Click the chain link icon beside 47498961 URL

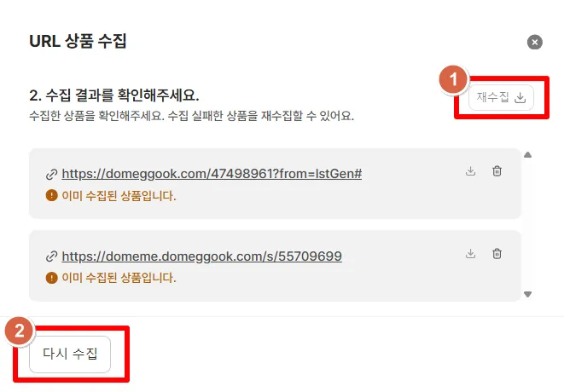(52, 174)
